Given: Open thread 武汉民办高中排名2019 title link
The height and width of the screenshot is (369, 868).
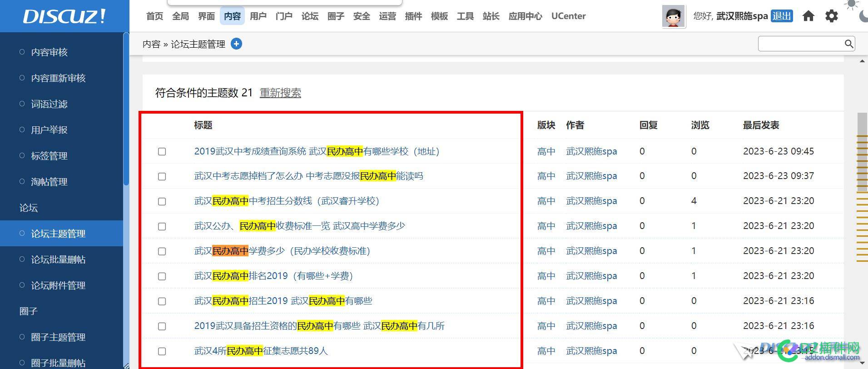Looking at the screenshot, I should pos(273,276).
